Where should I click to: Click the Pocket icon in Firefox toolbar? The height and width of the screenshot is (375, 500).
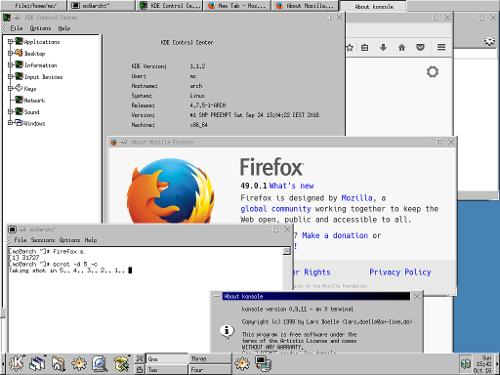[x=421, y=48]
